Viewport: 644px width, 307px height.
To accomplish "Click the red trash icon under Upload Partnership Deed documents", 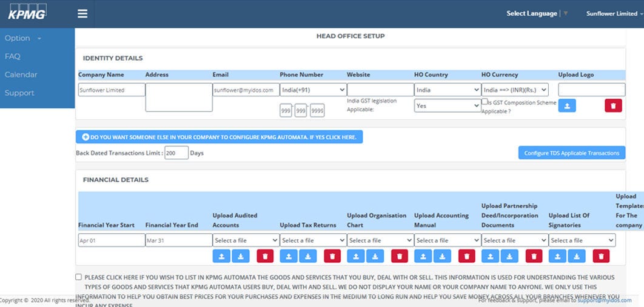I will [534, 256].
